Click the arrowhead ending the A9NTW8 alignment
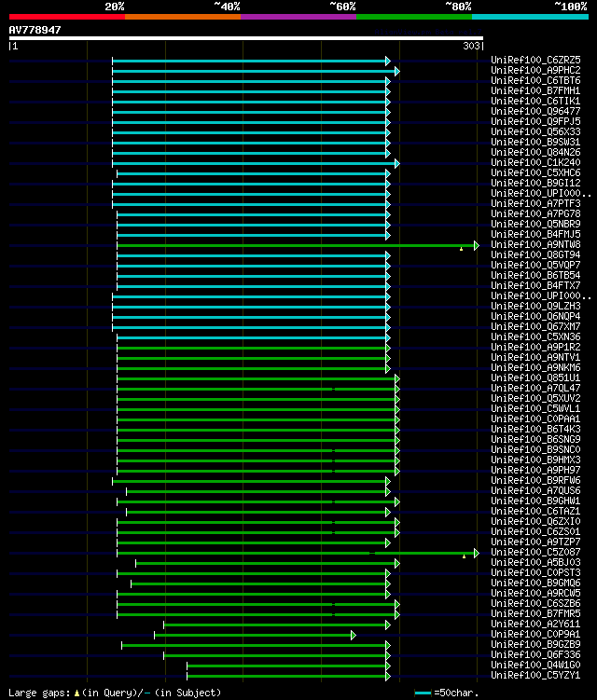 click(x=477, y=245)
